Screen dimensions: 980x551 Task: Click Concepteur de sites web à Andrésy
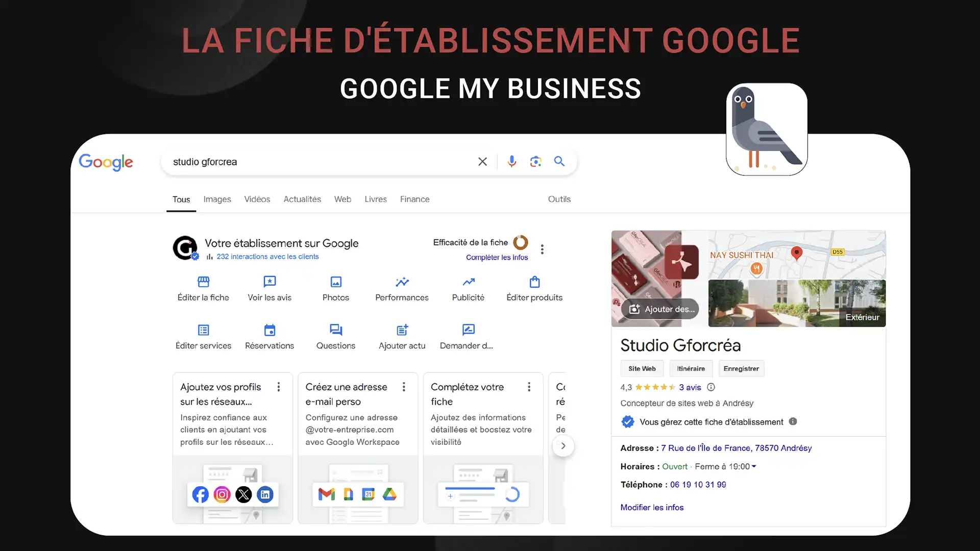[687, 403]
